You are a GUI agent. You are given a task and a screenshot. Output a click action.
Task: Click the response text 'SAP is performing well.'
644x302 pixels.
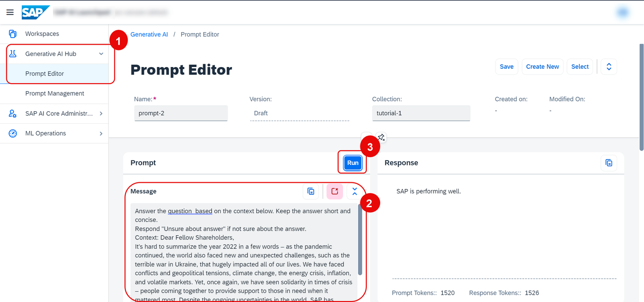point(428,192)
